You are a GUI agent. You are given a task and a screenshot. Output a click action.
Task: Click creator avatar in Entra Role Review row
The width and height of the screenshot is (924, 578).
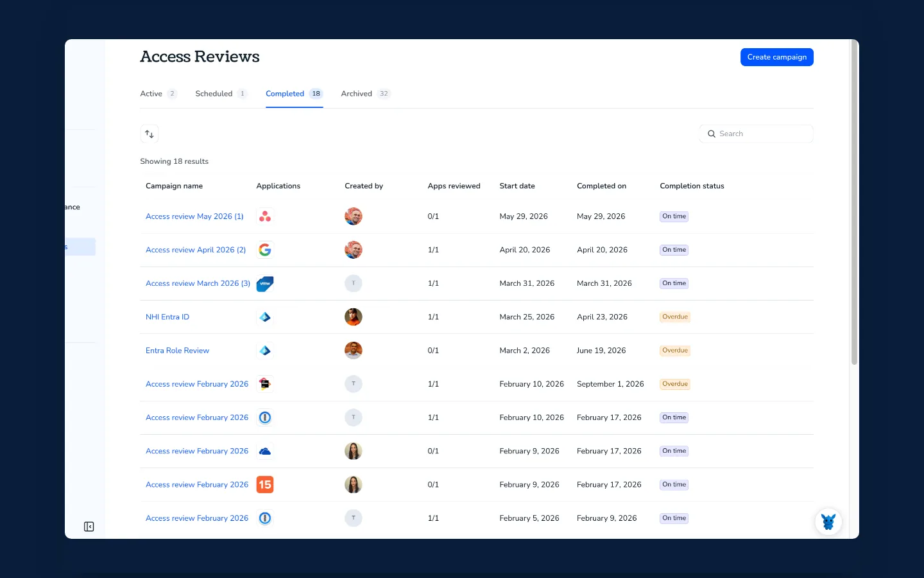pos(354,351)
